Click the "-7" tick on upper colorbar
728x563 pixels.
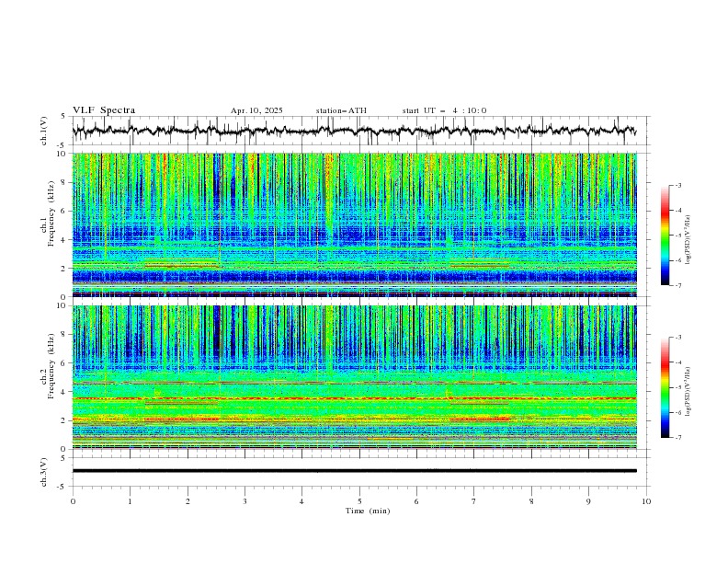[677, 285]
